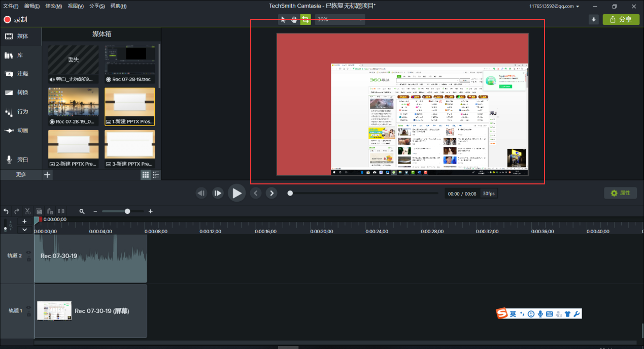Select the crop mode tool on canvas toolbar

(305, 19)
